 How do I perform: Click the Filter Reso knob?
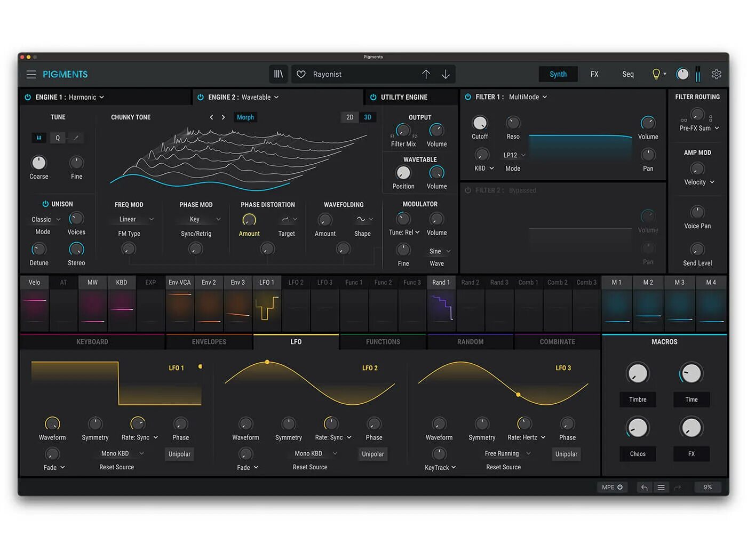click(x=513, y=123)
